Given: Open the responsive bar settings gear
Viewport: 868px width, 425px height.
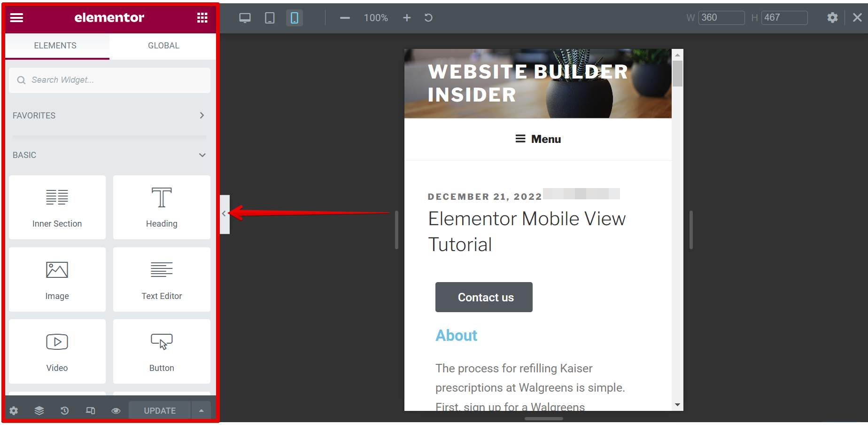Looking at the screenshot, I should pos(832,18).
